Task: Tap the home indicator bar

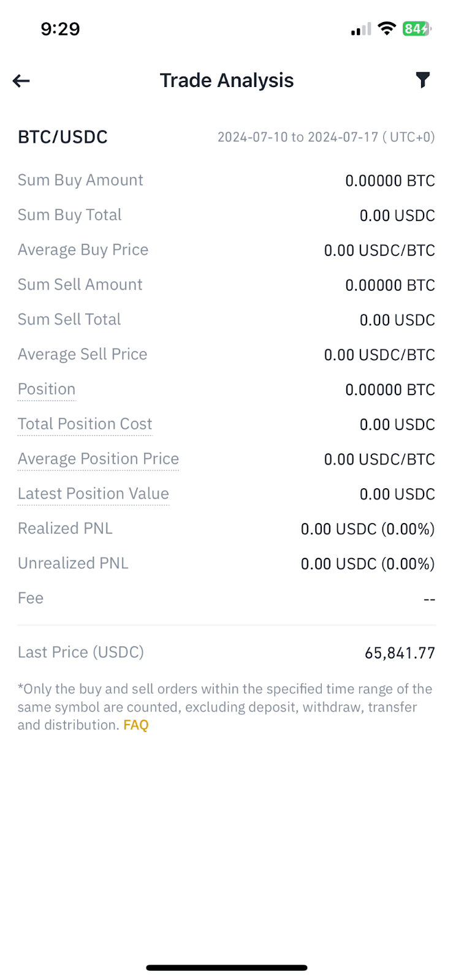Action: 227,968
